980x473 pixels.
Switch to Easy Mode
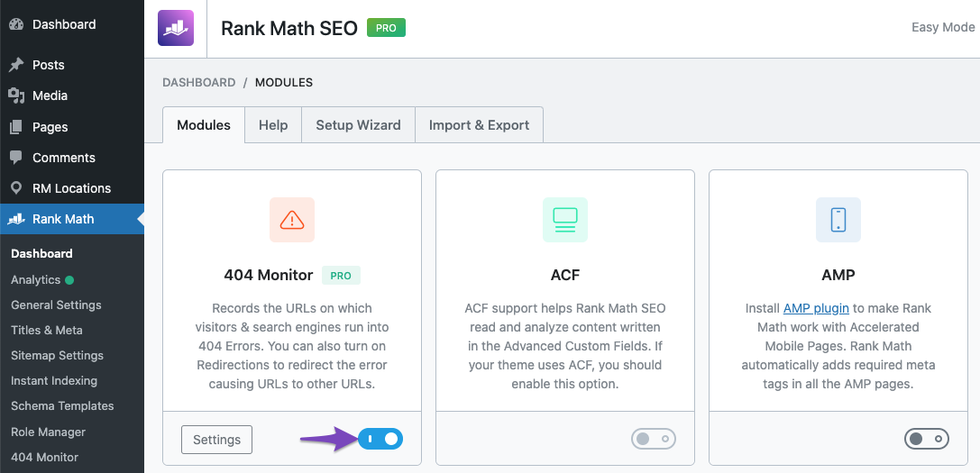pyautogui.click(x=943, y=27)
